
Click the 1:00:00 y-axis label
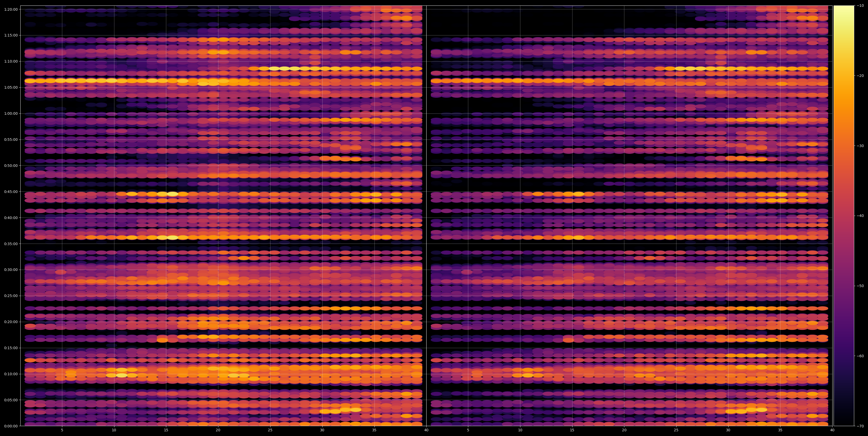[x=11, y=113]
